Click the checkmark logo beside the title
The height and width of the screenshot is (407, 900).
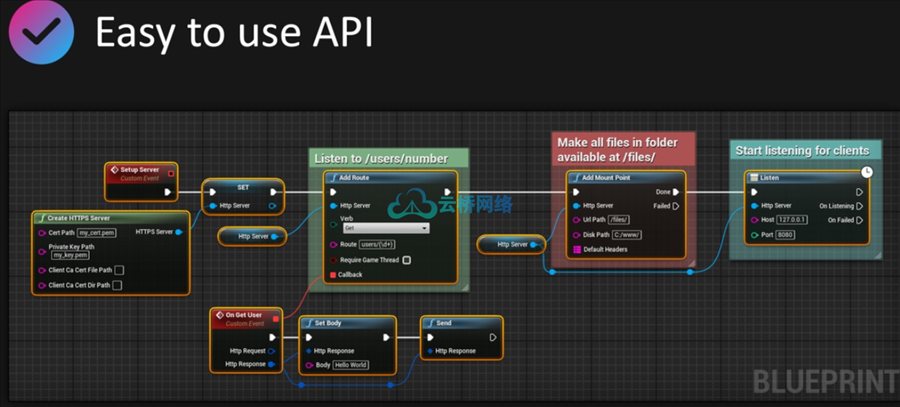(x=41, y=33)
